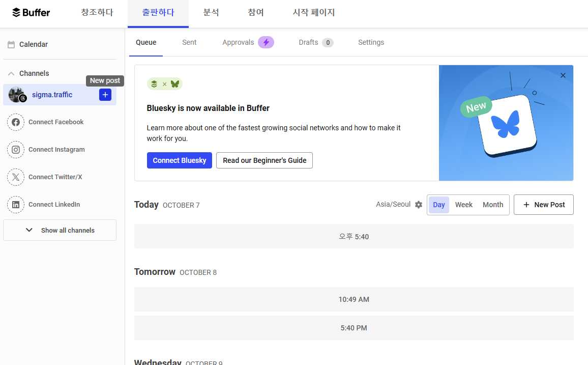
Task: Switch queue view to Day
Action: [438, 205]
